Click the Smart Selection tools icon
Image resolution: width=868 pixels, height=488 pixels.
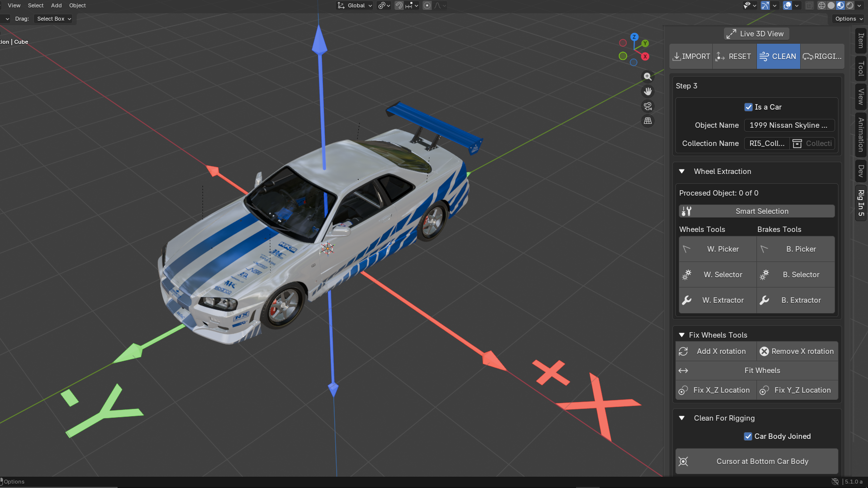coord(686,211)
